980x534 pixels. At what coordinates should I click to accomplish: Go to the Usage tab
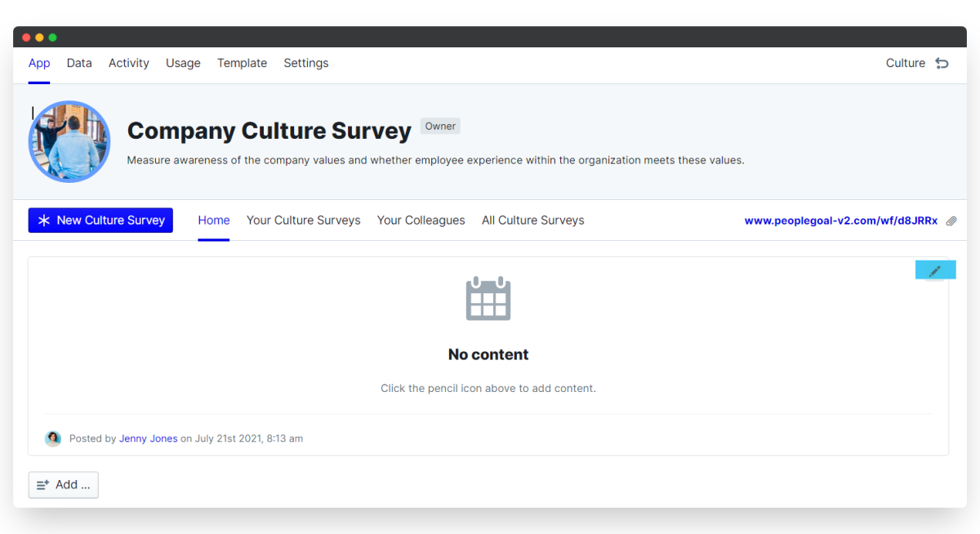183,63
